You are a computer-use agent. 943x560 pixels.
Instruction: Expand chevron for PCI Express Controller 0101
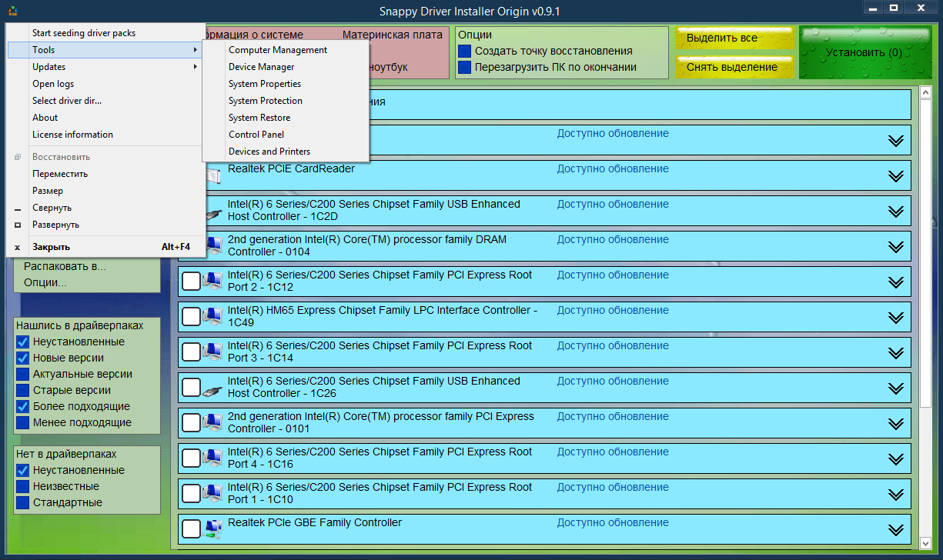895,424
